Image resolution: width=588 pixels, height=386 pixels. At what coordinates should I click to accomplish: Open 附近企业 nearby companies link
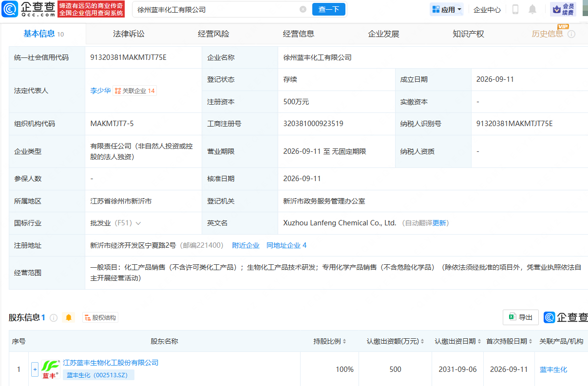pos(246,245)
